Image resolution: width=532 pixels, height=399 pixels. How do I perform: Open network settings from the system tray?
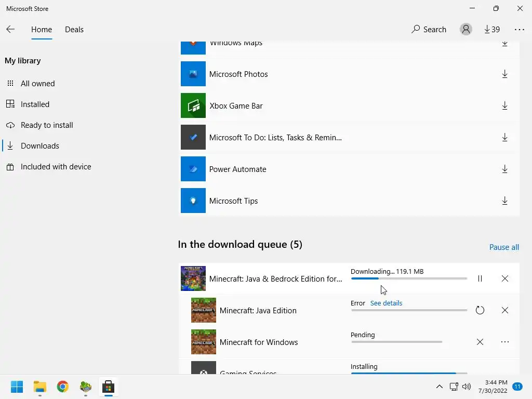coord(454,387)
